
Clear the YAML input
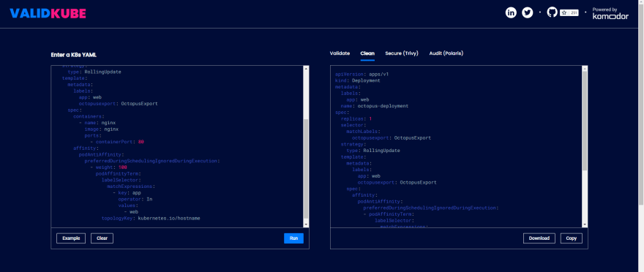point(102,238)
